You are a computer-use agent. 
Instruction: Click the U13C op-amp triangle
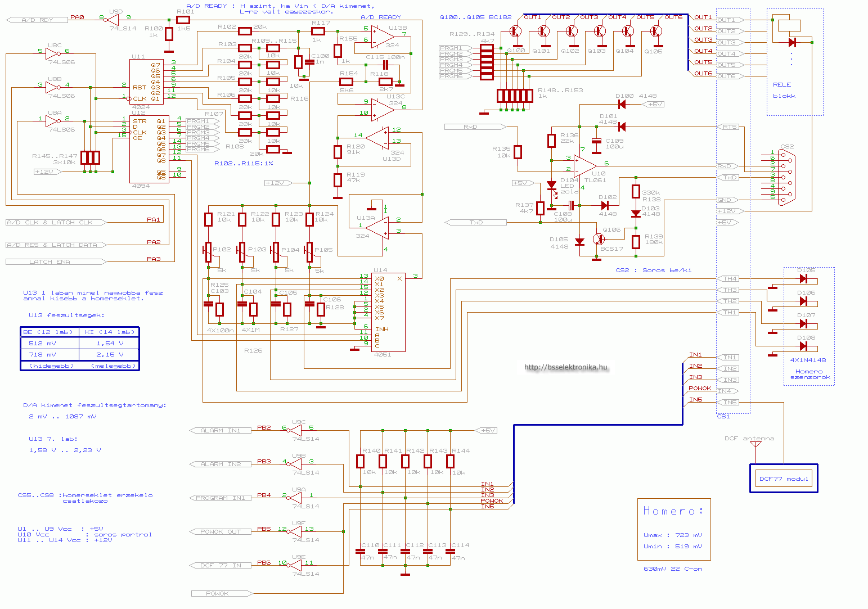point(381,110)
